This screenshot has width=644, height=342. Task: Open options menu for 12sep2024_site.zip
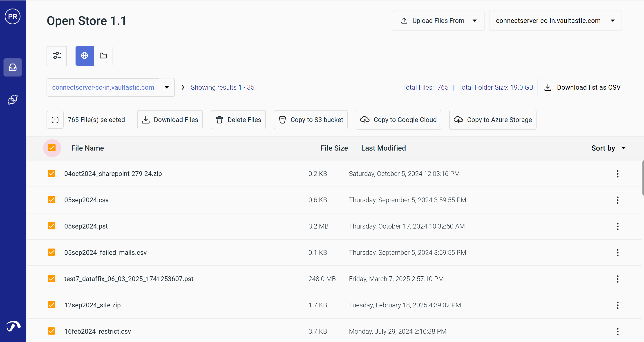click(617, 305)
